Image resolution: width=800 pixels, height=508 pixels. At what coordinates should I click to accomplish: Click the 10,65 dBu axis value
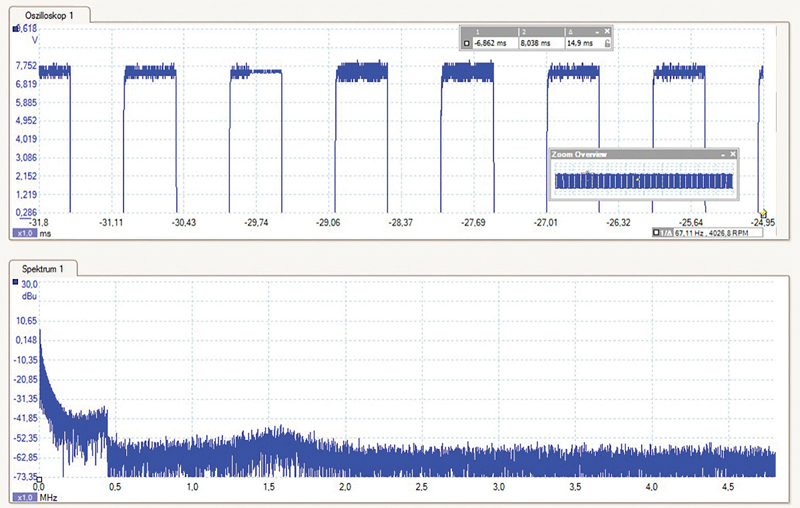pyautogui.click(x=27, y=320)
